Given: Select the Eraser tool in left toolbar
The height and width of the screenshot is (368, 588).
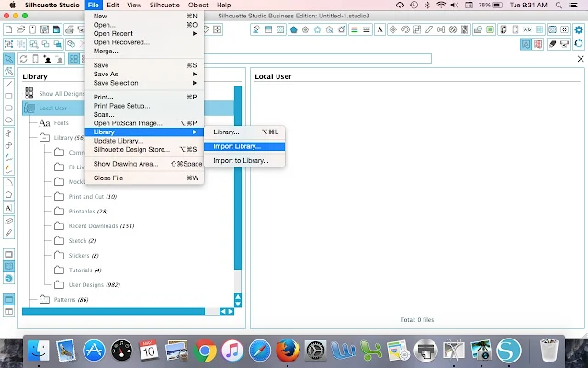Looking at the screenshot, I should click(8, 221).
